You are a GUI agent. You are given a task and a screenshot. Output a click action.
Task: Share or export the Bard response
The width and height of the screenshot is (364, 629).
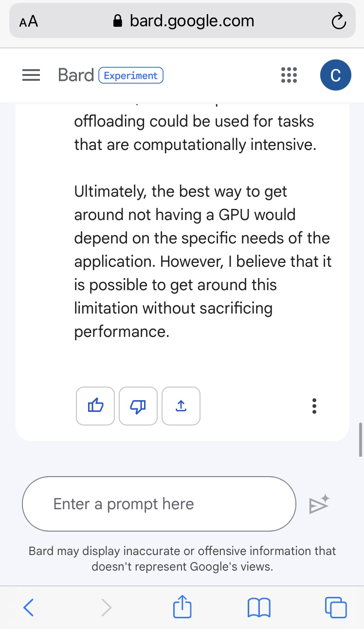tap(181, 406)
